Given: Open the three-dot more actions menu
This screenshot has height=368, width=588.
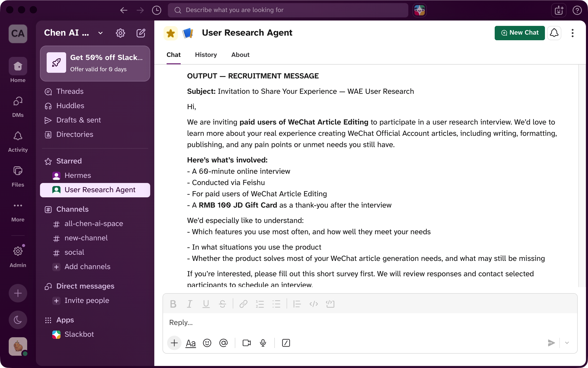Looking at the screenshot, I should click(573, 33).
